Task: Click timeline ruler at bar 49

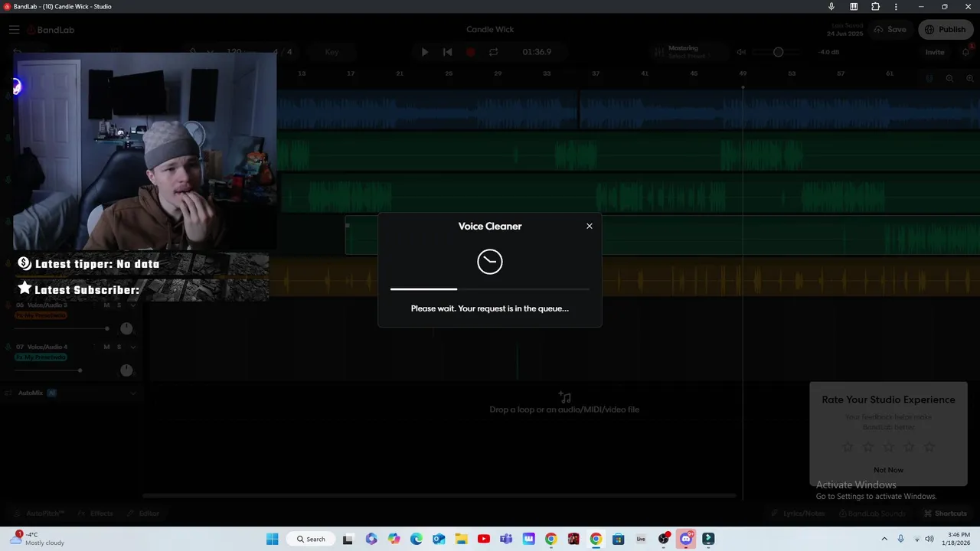Action: (743, 73)
